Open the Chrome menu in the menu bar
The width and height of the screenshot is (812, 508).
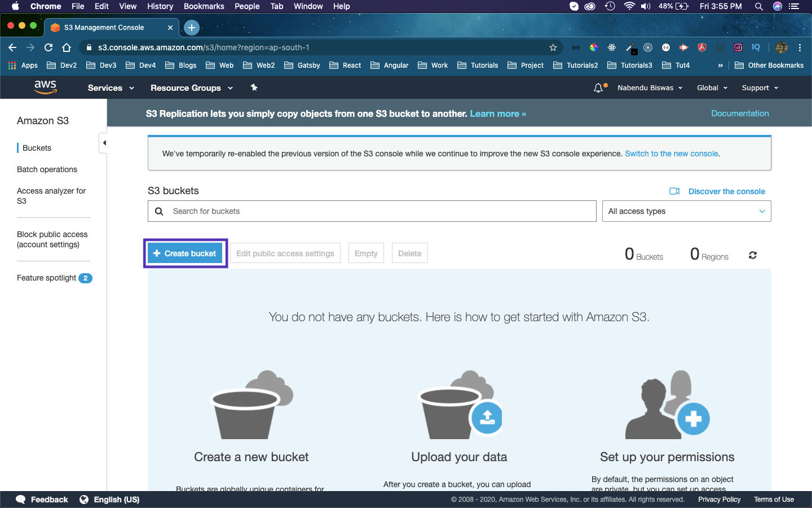click(46, 6)
